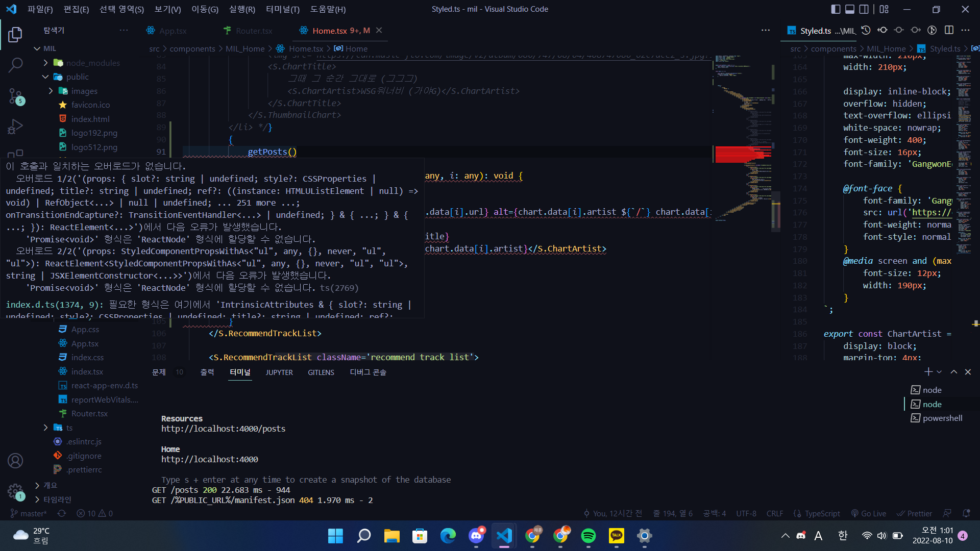Open changes with previous revision icon
Viewport: 980px width, 551px height.
tap(883, 30)
